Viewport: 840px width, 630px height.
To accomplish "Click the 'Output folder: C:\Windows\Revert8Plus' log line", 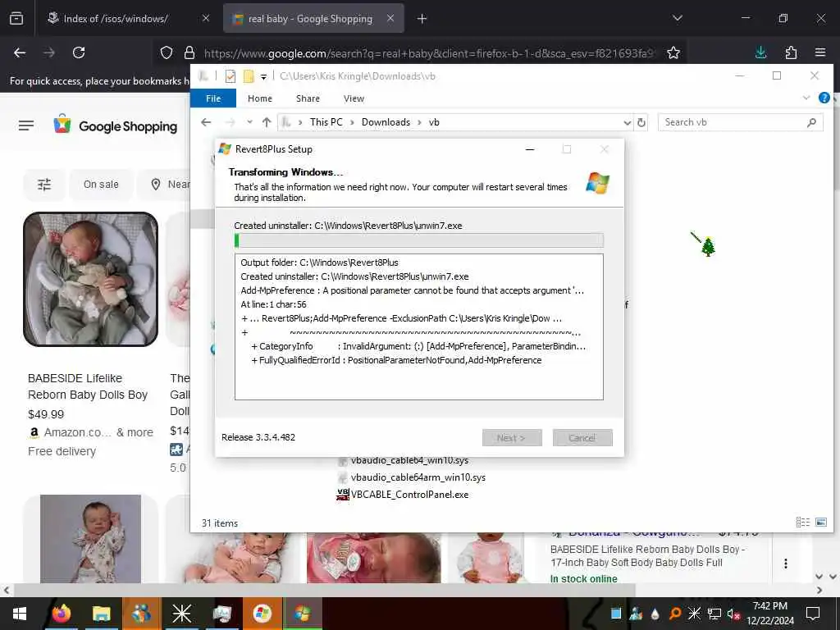I will 320,262.
